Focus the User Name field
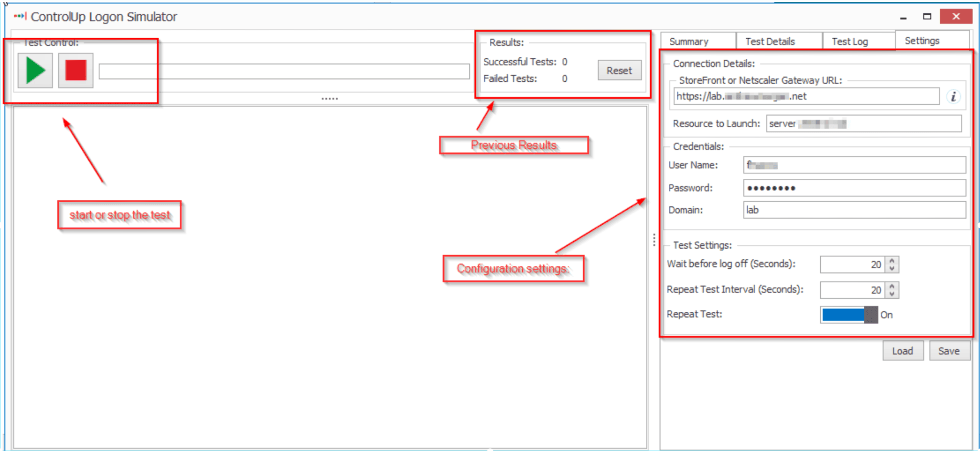Screen dimensions: 980x451 855,165
